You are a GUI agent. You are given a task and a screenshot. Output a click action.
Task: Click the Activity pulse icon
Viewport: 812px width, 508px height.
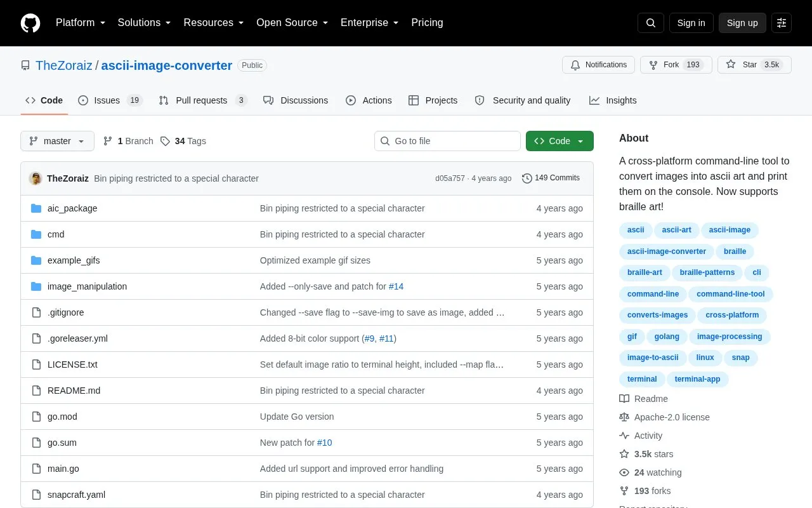tap(624, 436)
